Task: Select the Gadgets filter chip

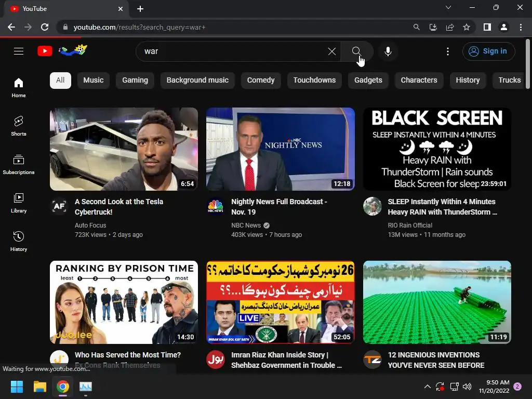Action: 368,80
